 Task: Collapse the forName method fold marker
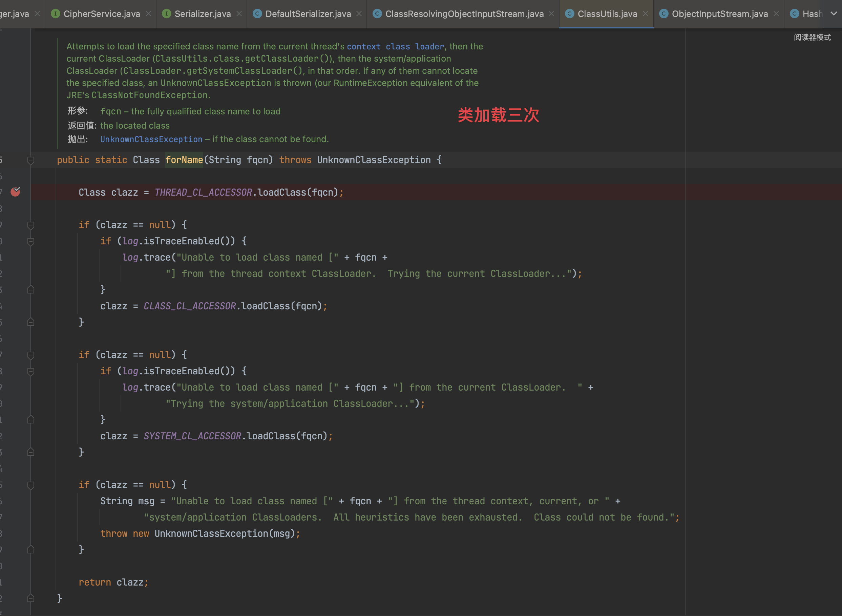tap(31, 160)
